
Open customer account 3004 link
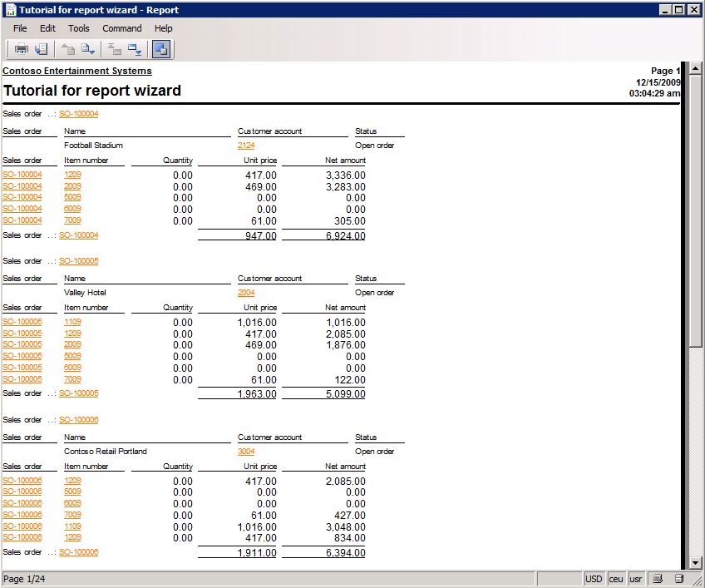[x=246, y=452]
